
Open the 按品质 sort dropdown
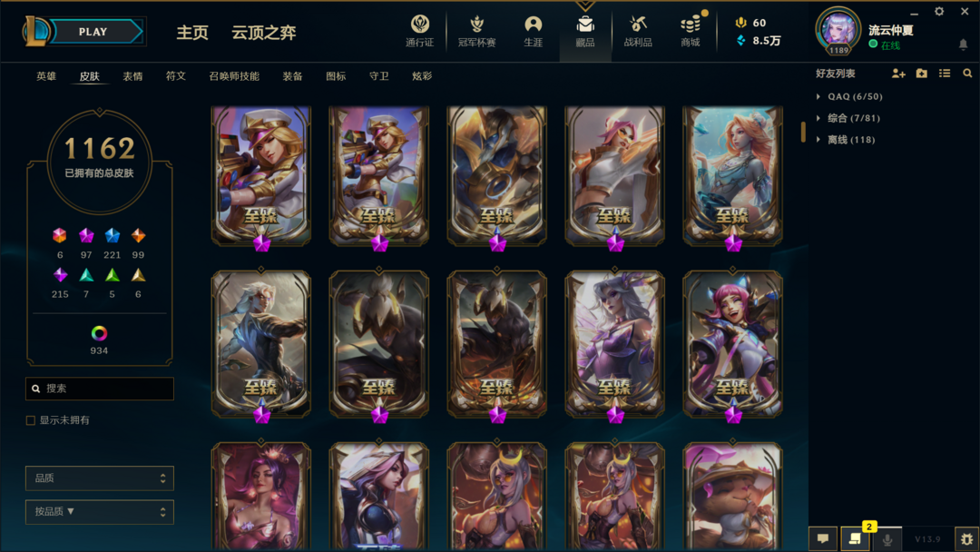[100, 512]
